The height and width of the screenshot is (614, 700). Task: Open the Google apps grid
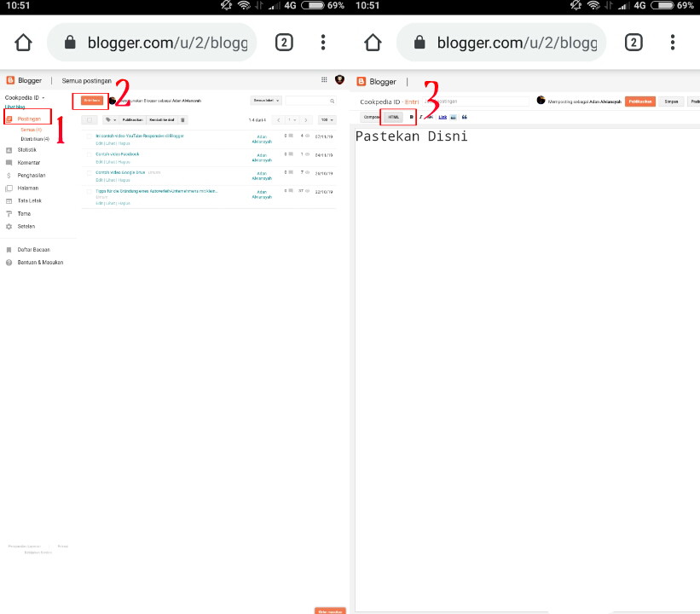pos(324,80)
